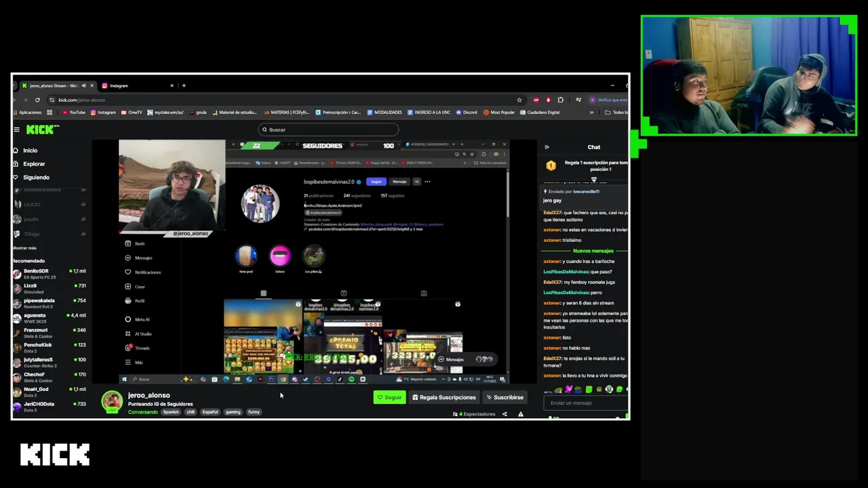
Task: Open BenitoSDR recommended channel
Action: click(x=49, y=274)
